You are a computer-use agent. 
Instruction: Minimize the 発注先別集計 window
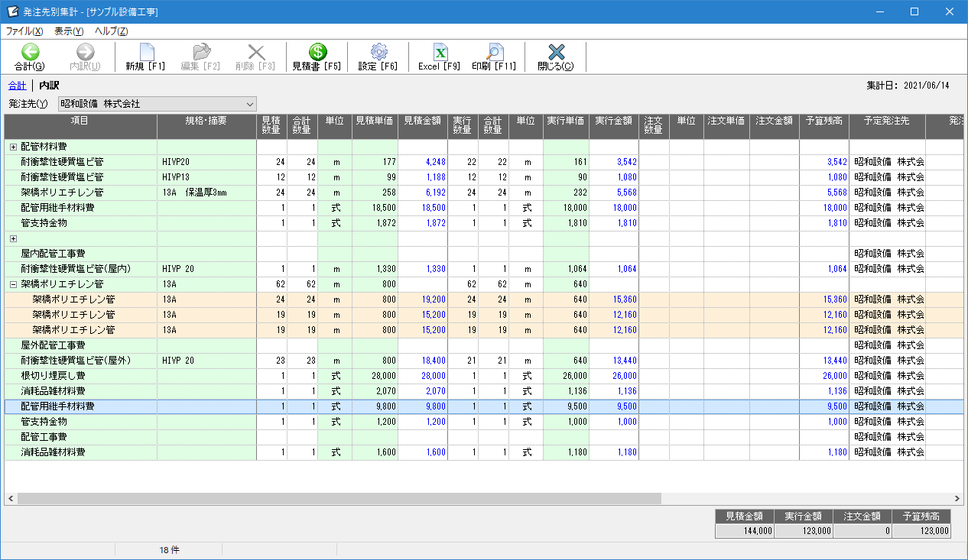coord(879,11)
